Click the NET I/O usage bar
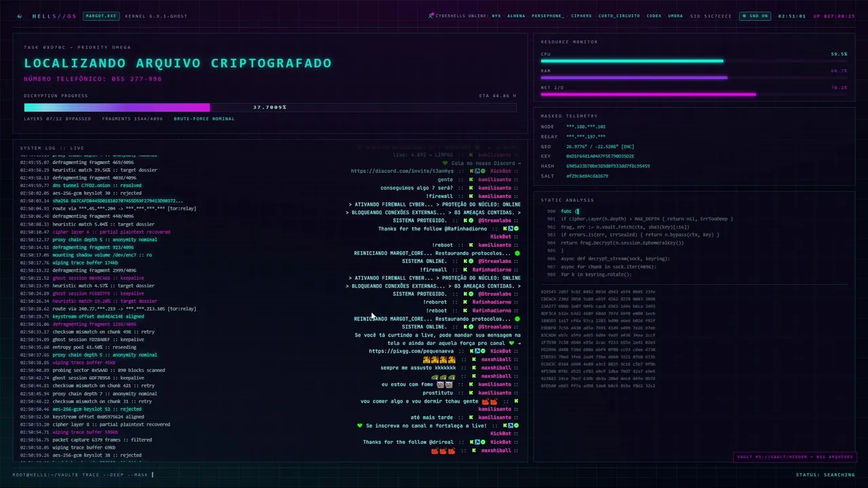868x488 pixels. [x=694, y=94]
